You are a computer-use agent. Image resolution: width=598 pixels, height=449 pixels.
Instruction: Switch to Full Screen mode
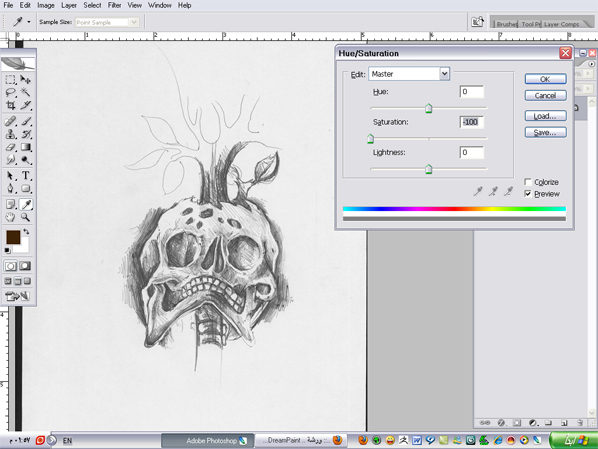[x=27, y=281]
